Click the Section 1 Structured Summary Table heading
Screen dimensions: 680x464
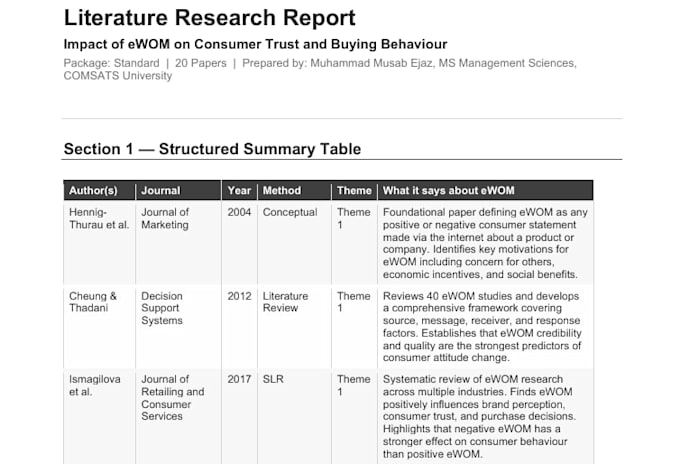tap(212, 149)
